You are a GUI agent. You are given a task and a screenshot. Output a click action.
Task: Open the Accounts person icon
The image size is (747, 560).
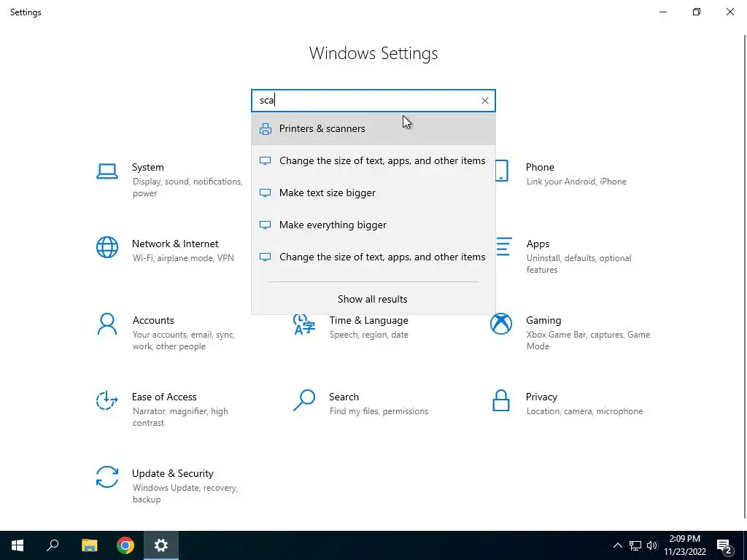point(107,324)
